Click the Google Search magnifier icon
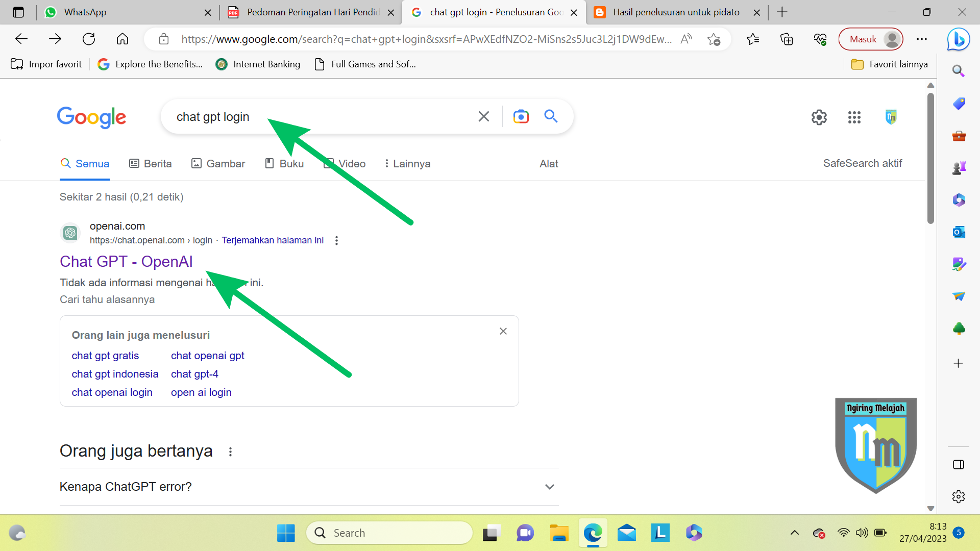The height and width of the screenshot is (551, 980). coord(551,116)
